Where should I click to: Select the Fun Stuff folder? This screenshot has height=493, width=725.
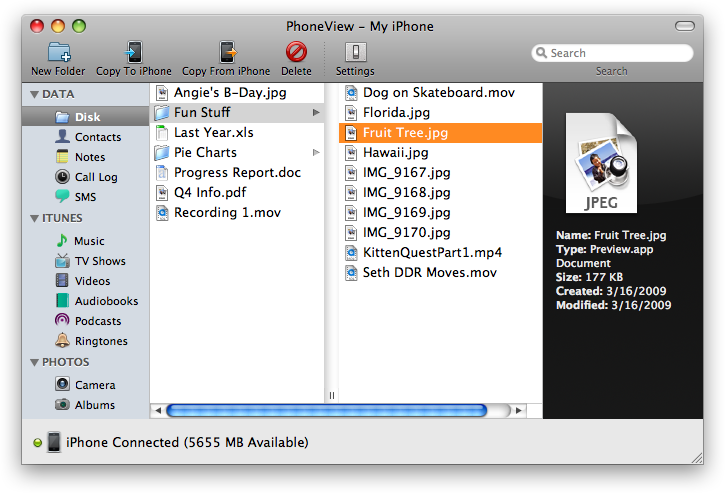point(237,112)
